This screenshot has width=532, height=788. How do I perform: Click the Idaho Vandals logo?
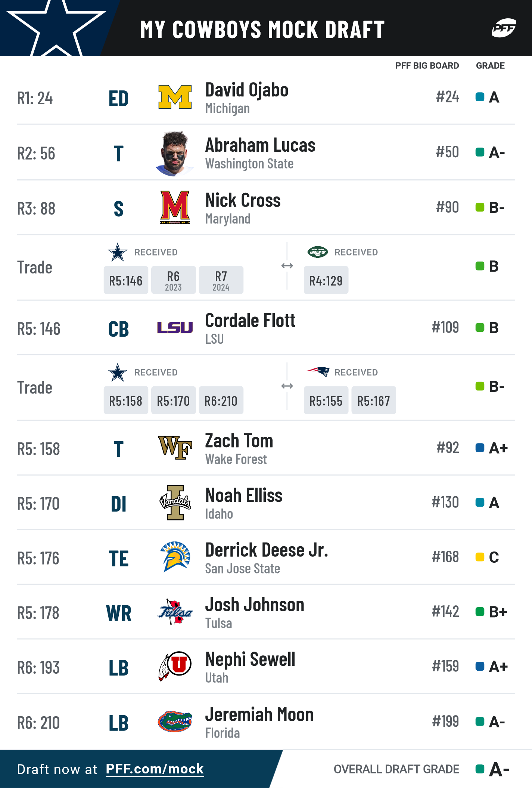(175, 503)
